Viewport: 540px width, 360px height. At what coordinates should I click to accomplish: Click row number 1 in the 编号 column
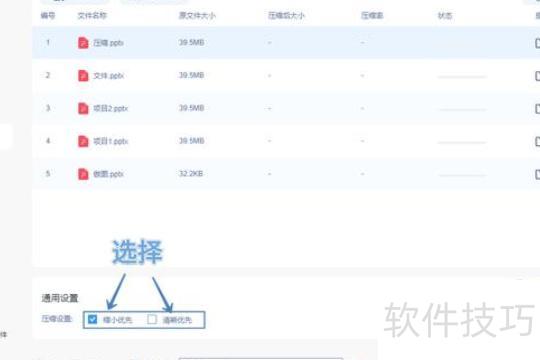tap(48, 42)
